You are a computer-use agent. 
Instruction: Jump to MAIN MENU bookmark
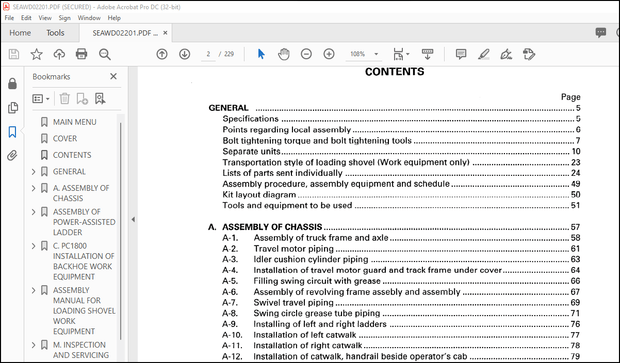coord(75,122)
